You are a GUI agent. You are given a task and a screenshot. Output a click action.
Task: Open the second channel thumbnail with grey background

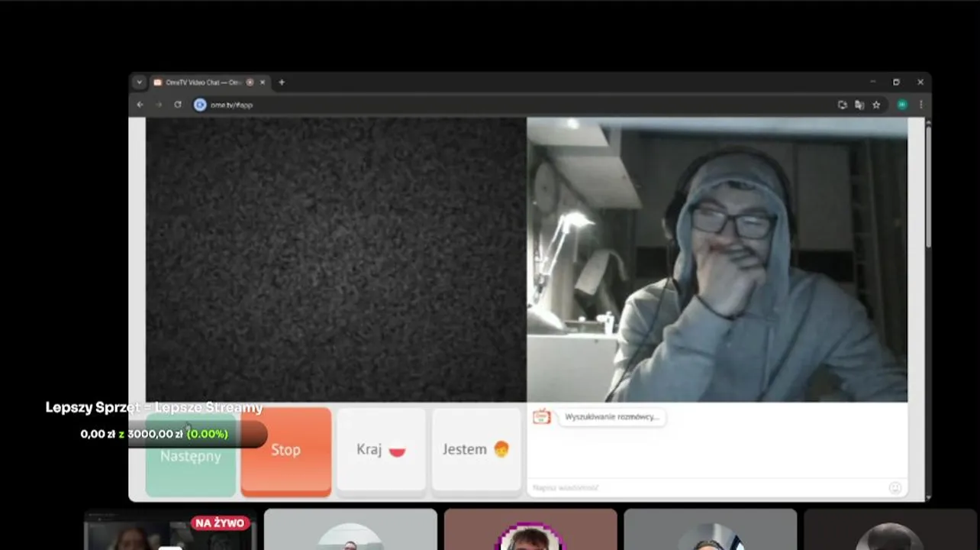click(350, 530)
